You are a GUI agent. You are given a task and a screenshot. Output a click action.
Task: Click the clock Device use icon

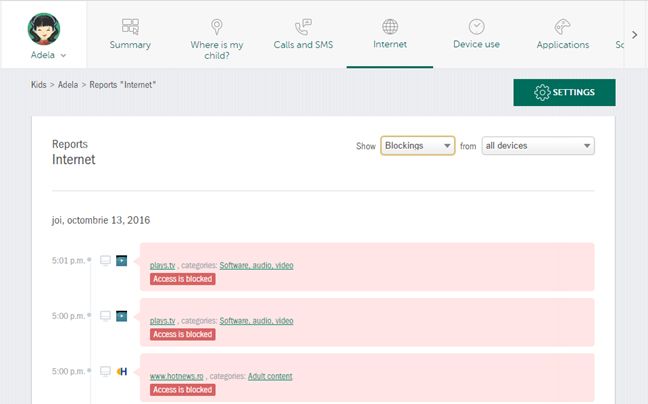coord(476,26)
